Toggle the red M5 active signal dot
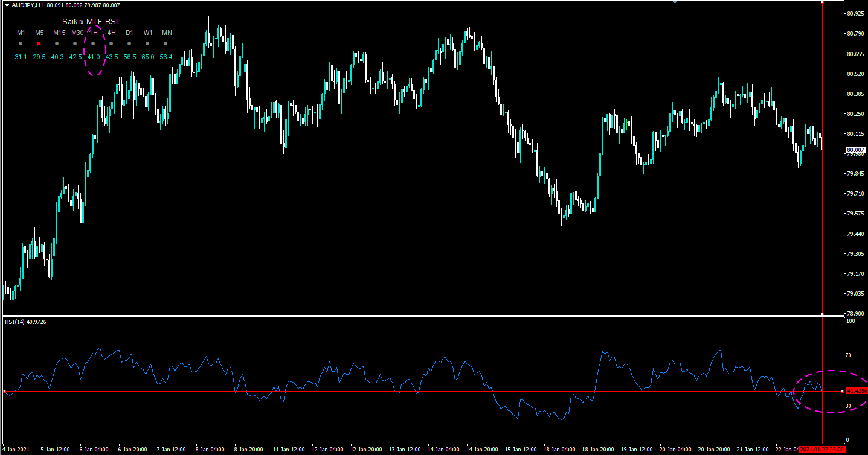Image resolution: width=868 pixels, height=455 pixels. point(39,43)
